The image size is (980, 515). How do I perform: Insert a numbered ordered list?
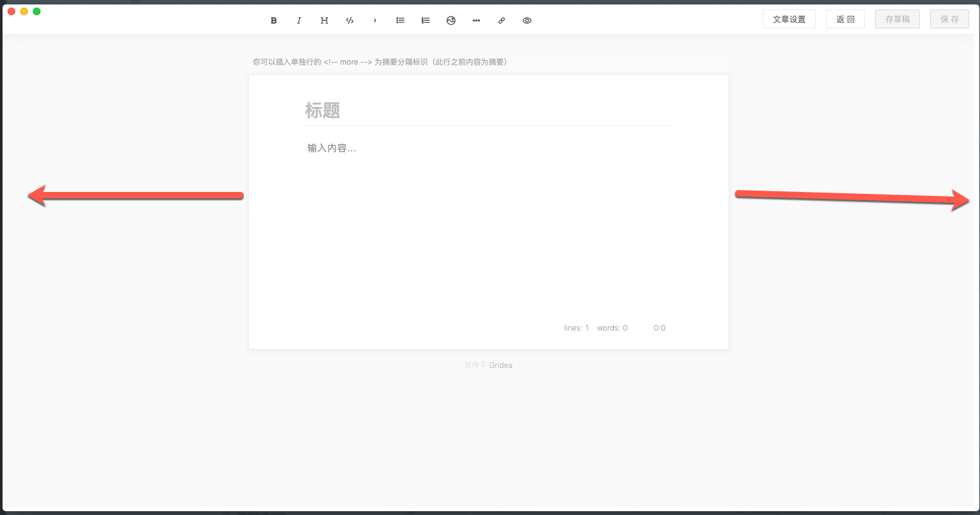(425, 20)
